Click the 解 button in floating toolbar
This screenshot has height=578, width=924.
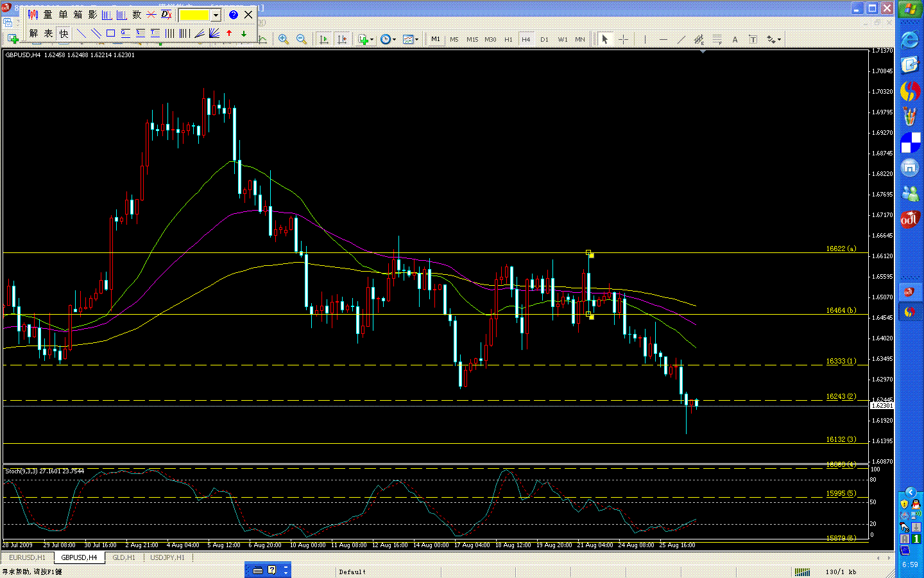click(33, 33)
